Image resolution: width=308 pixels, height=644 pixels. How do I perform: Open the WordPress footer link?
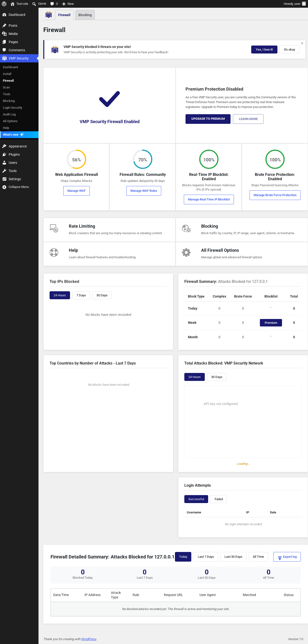click(x=89, y=639)
